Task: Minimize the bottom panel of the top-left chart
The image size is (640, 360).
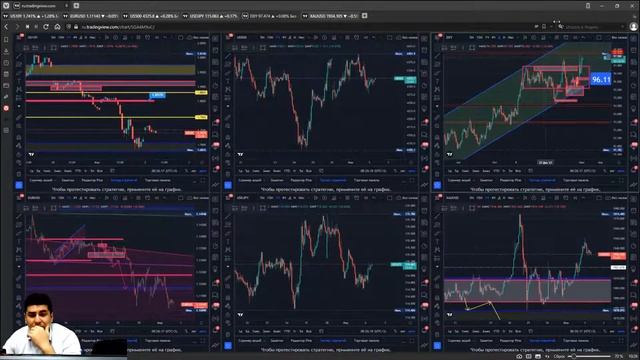Action: [194, 180]
